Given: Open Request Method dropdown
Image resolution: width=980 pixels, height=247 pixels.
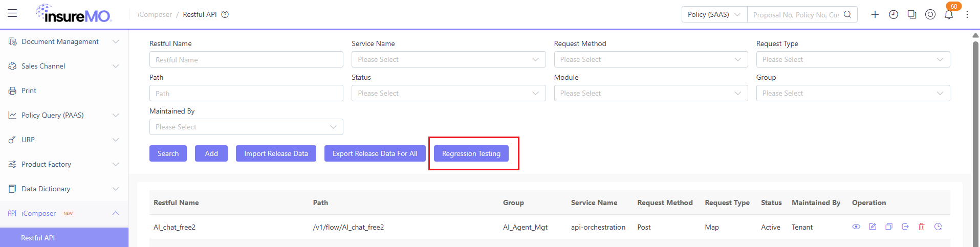Looking at the screenshot, I should click(x=651, y=59).
